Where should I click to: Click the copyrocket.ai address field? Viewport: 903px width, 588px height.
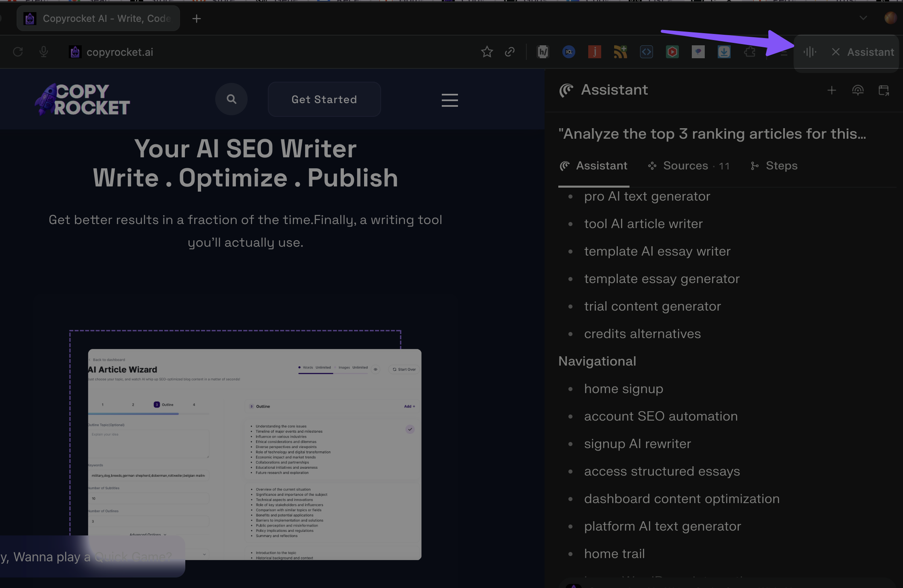pos(120,52)
